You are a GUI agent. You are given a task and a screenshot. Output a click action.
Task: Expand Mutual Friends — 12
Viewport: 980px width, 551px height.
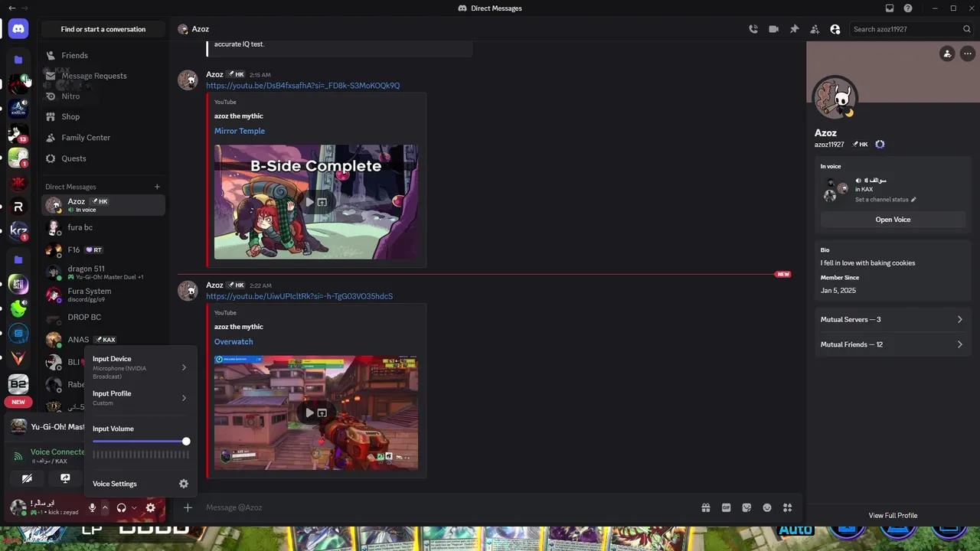point(893,344)
